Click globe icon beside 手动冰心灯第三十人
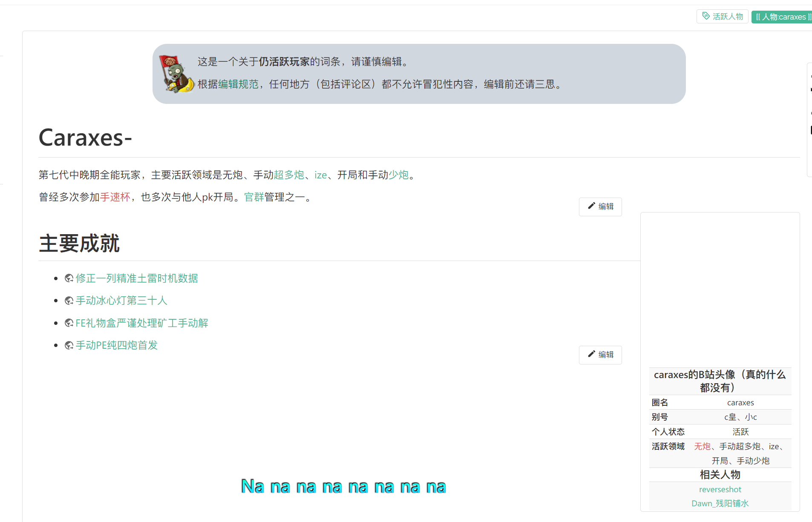This screenshot has width=812, height=522. (x=69, y=301)
